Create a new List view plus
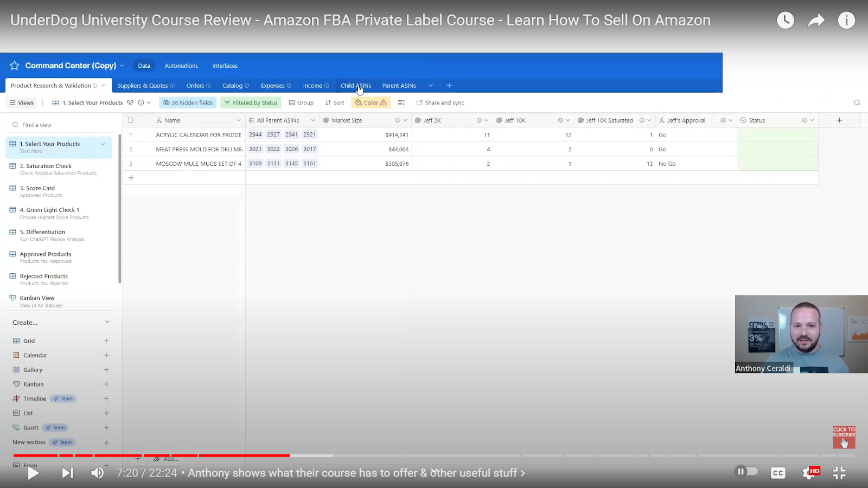This screenshot has width=868, height=488. click(106, 413)
